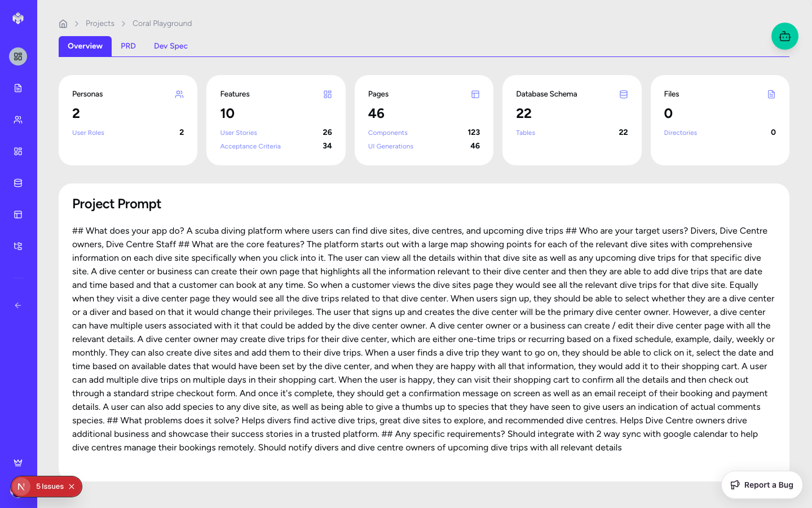Open the Database Schema card

[x=571, y=120]
